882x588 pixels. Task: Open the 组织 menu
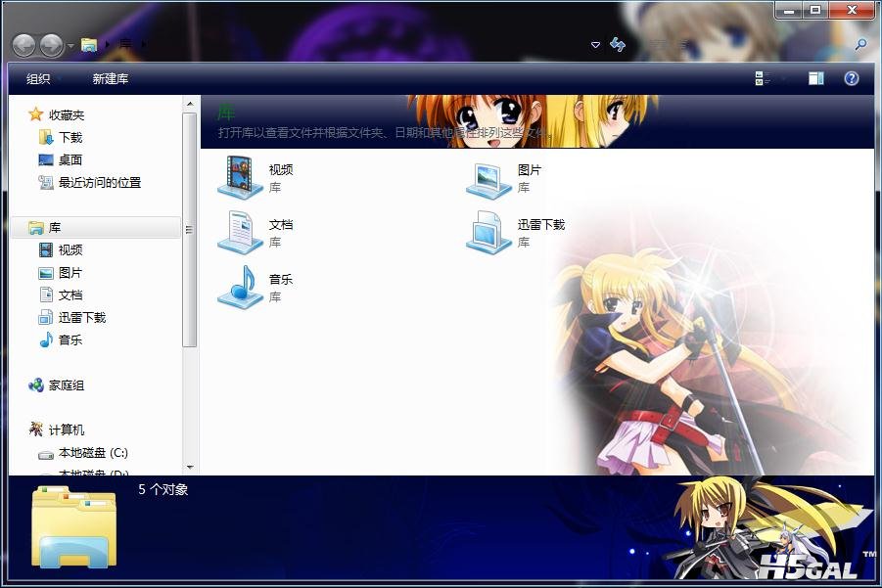[38, 78]
